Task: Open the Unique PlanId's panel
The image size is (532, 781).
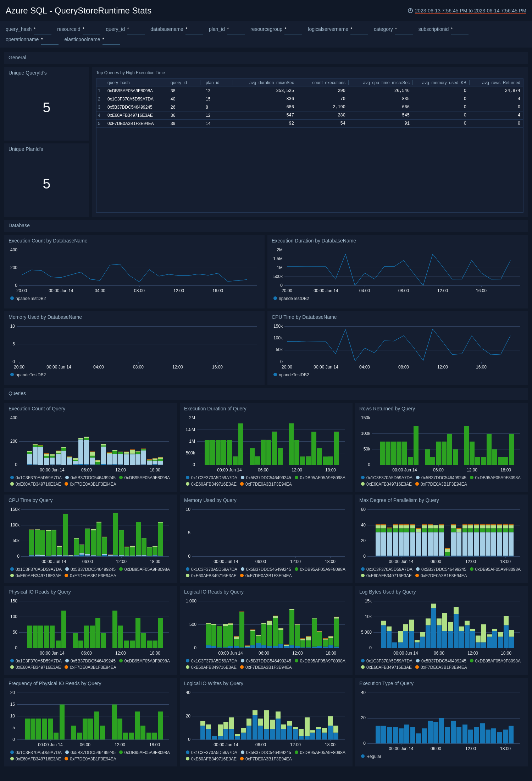Action: click(x=46, y=180)
